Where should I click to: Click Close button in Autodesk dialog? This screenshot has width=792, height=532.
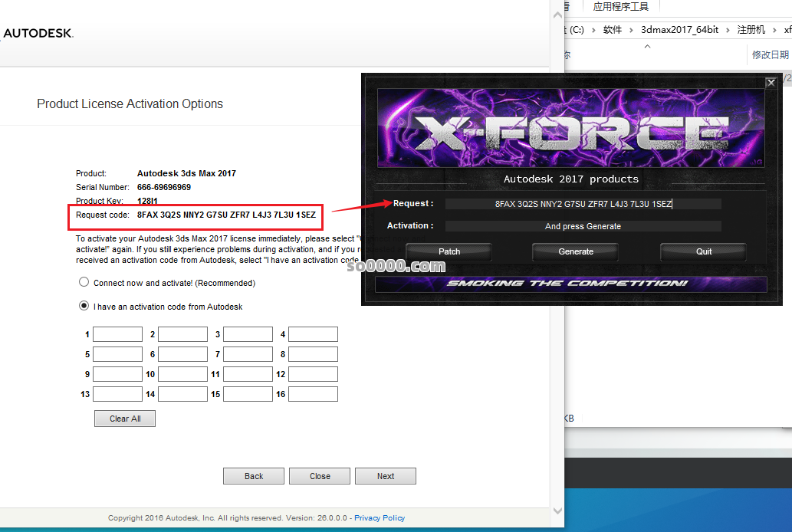[x=320, y=476]
